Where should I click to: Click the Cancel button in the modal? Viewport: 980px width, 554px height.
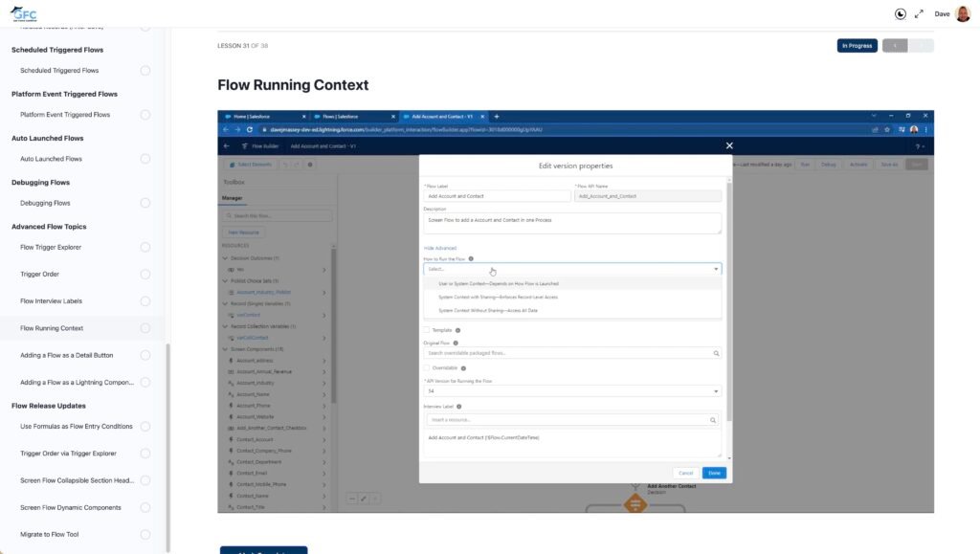[685, 474]
